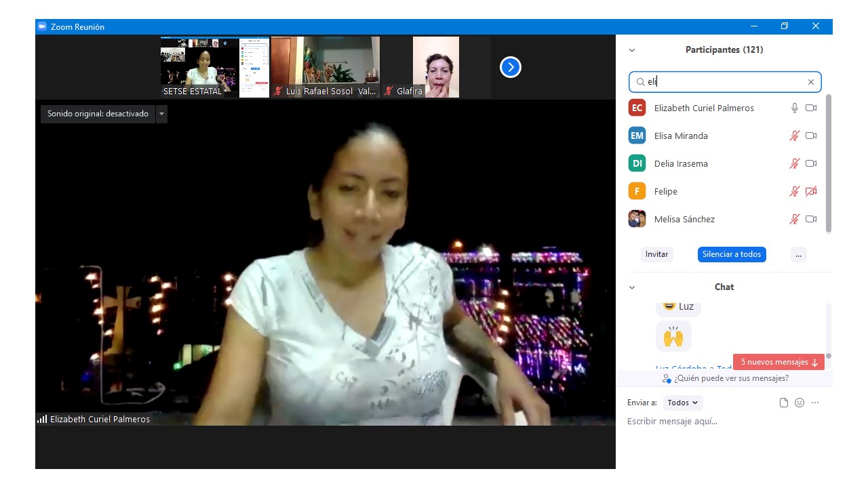The image size is (868, 488).
Task: Toggle Elizabeth Curiel Palmeros microphone icon
Action: (795, 108)
